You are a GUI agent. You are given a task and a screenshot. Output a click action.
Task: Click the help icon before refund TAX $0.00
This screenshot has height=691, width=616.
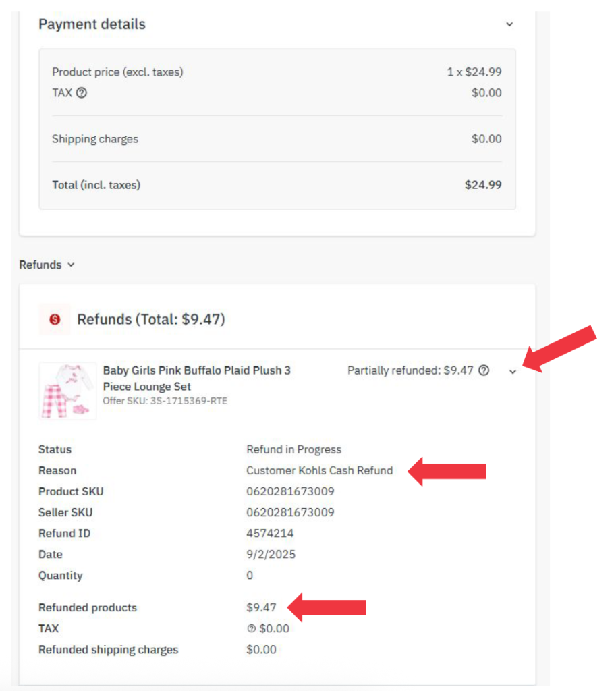click(x=251, y=629)
